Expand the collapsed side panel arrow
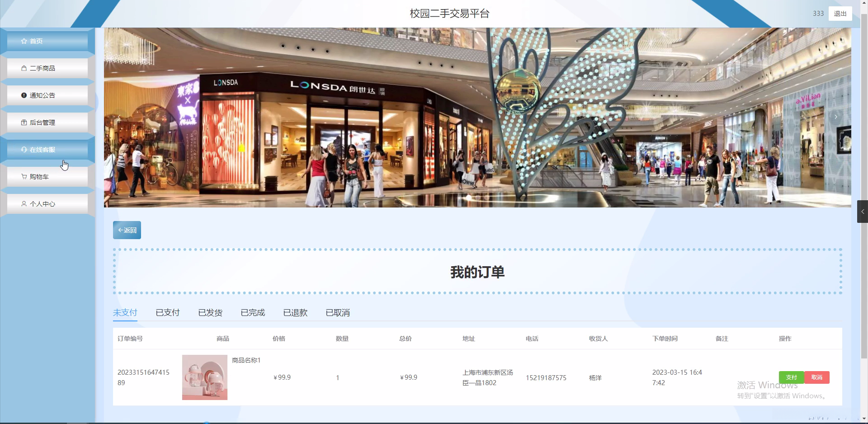 pos(863,212)
